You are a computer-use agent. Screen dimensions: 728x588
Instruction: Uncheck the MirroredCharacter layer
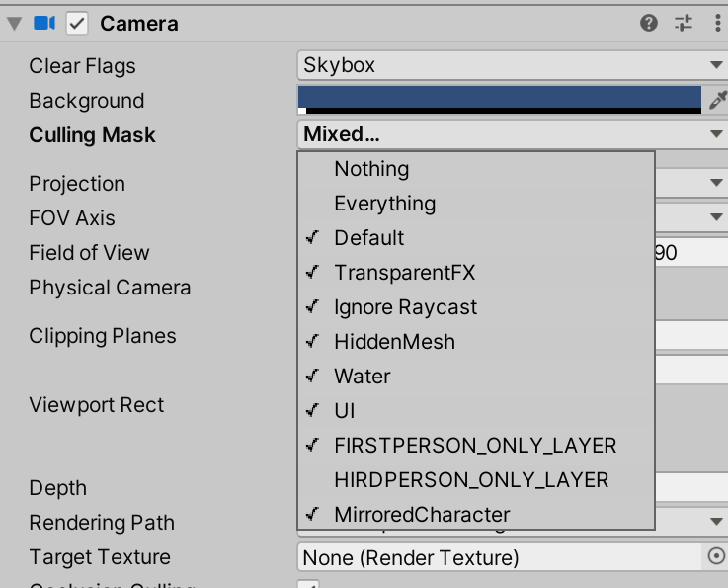422,515
